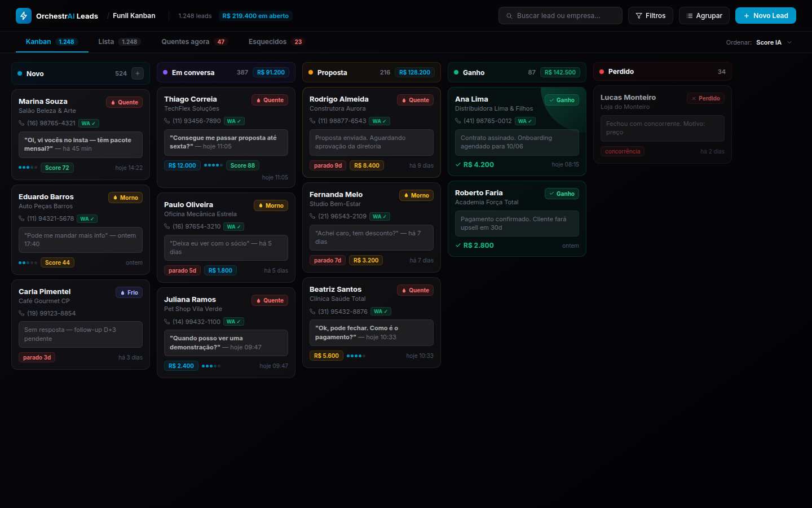
Task: Click Frio drop tag on Carla Pimentel card
Action: [x=129, y=292]
